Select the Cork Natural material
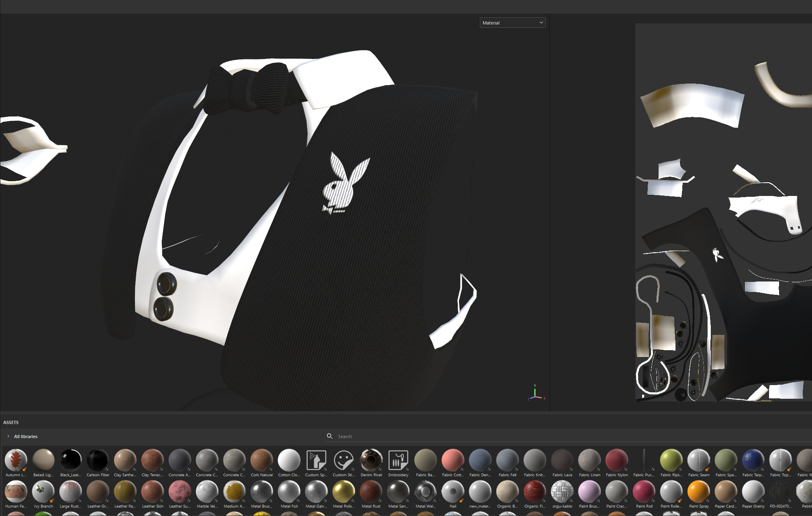This screenshot has height=516, width=812. [261, 460]
